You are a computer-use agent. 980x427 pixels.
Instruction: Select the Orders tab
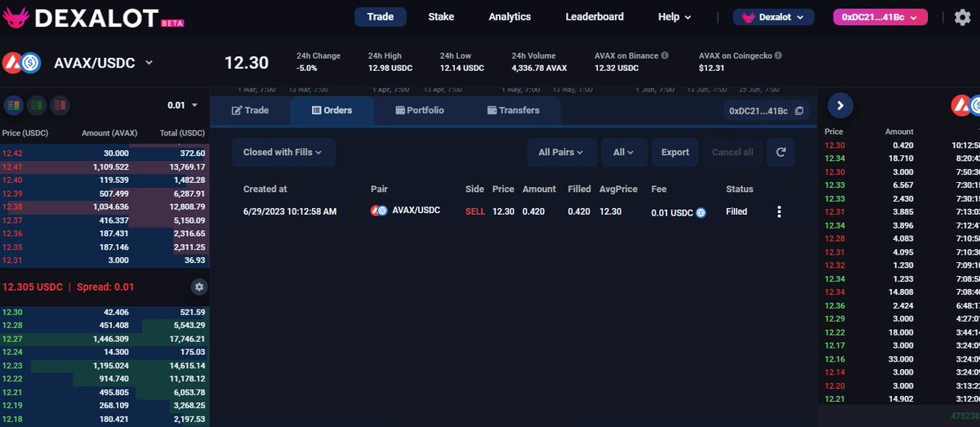[332, 110]
